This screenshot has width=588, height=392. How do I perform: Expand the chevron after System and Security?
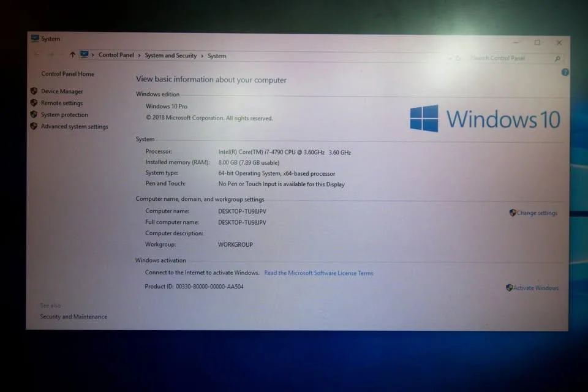click(x=202, y=55)
